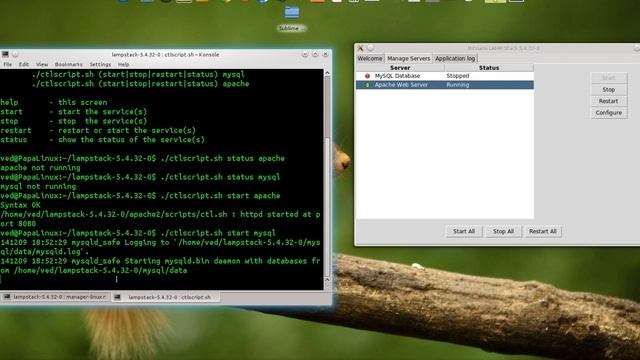Switch to the manager-linux Konsole tab
The width and height of the screenshot is (640, 360).
pyautogui.click(x=55, y=297)
